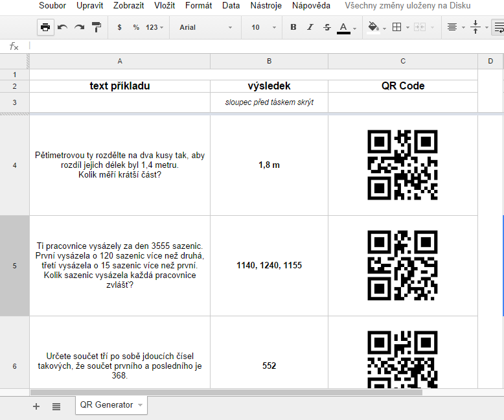Click the 'Ti pracovnice vysázely' problem cell
Viewport: 504px width, 420px height.
point(120,266)
